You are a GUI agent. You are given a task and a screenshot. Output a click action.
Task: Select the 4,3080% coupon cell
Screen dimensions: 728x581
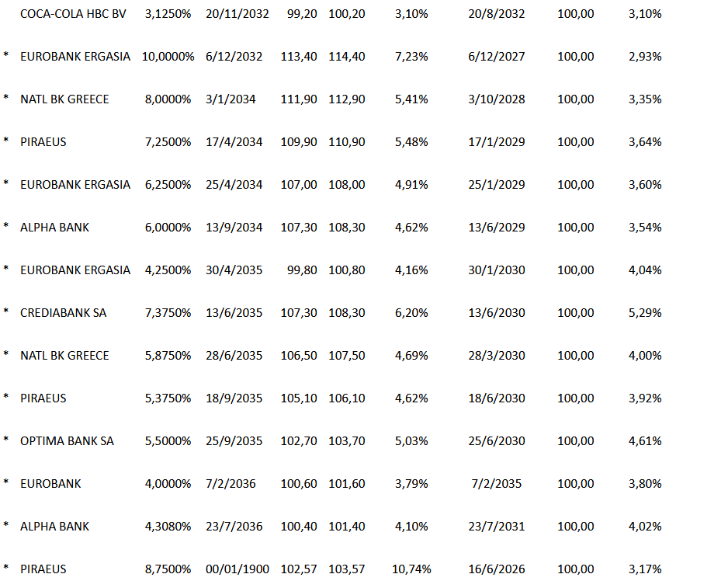(168, 527)
